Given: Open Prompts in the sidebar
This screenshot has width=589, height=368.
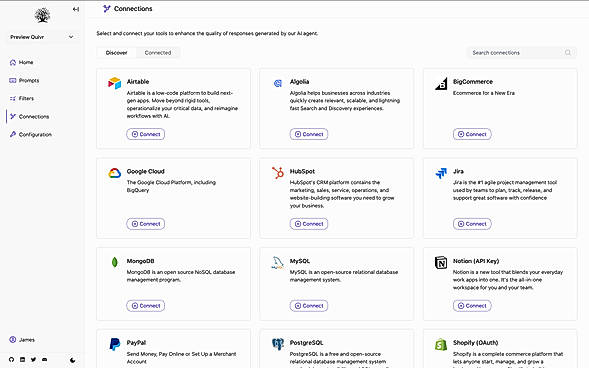Looking at the screenshot, I should [24, 80].
